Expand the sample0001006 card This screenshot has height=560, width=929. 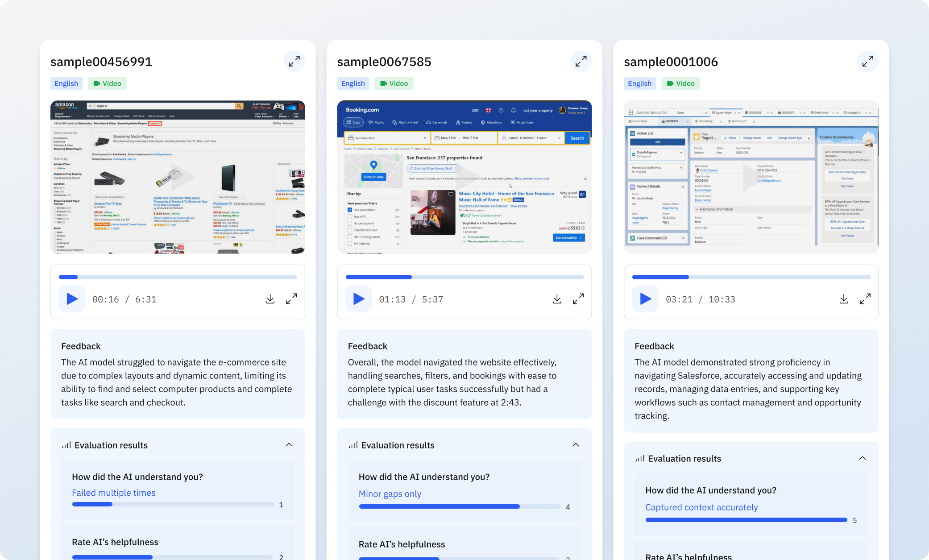(x=867, y=62)
